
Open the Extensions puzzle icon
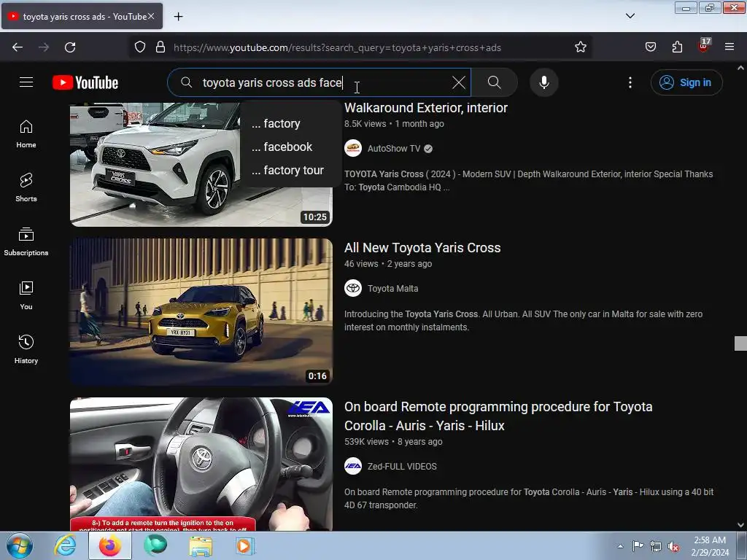tap(677, 47)
